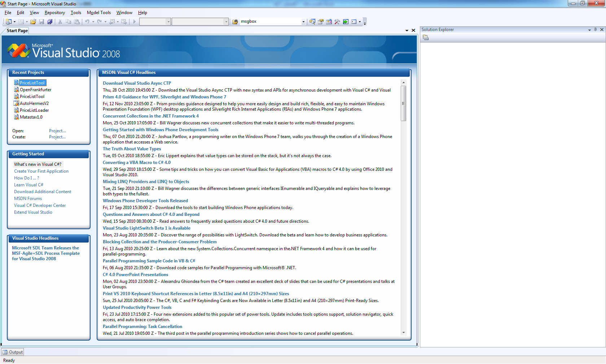Open the Properties Window toolbar icon
The image size is (606, 364).
(x=321, y=22)
